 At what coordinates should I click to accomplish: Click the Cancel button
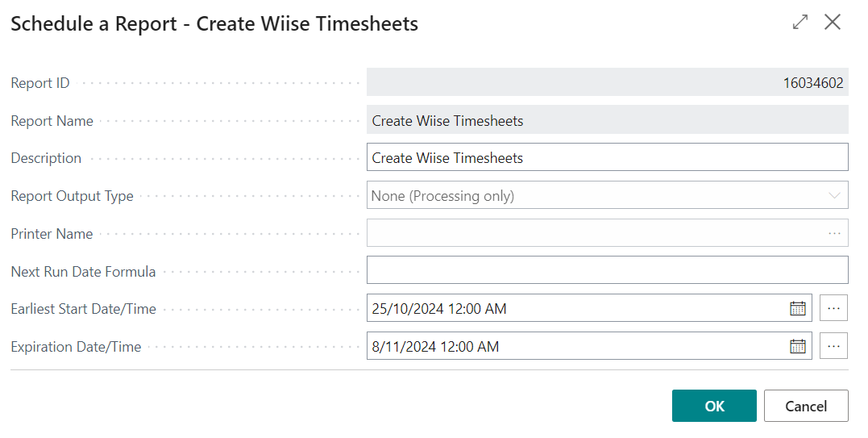[806, 406]
